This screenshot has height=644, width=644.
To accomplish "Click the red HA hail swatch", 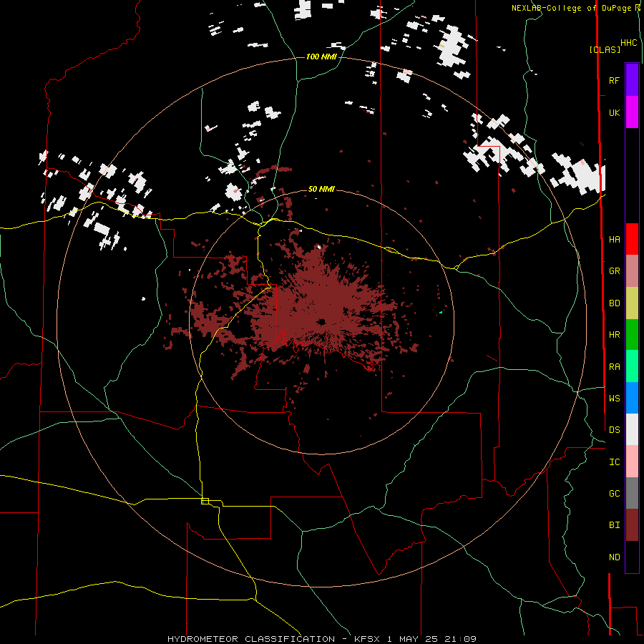I will 632,239.
